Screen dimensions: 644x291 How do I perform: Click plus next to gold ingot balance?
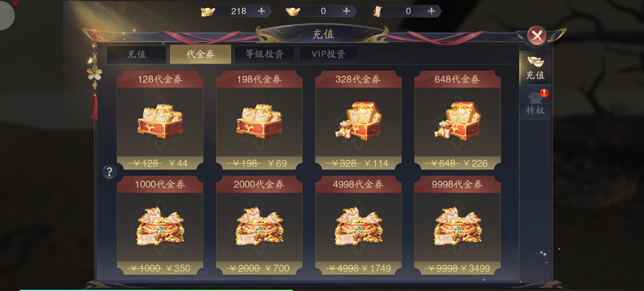pyautogui.click(x=346, y=11)
